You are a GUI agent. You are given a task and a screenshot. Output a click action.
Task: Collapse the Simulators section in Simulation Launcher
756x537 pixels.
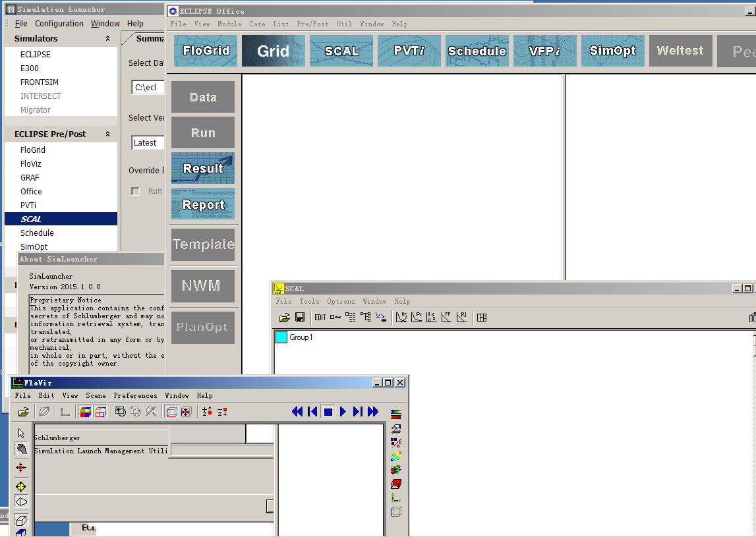point(107,39)
